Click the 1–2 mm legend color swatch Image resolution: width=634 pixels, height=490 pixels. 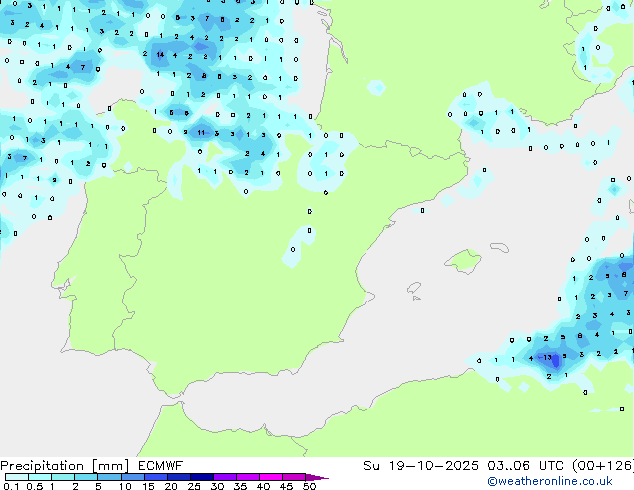click(63, 477)
